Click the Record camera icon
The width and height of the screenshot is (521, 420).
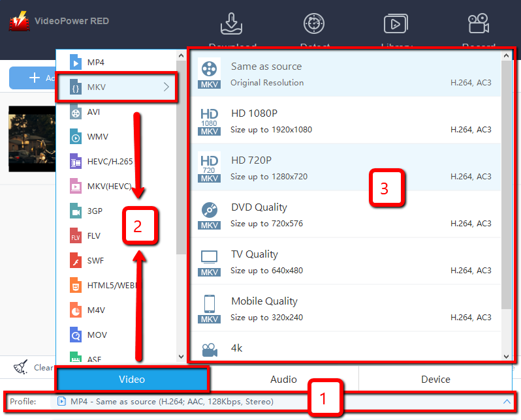point(479,23)
